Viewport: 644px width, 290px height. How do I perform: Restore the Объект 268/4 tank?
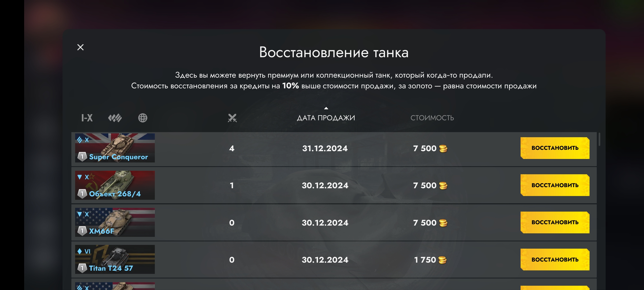pos(555,185)
